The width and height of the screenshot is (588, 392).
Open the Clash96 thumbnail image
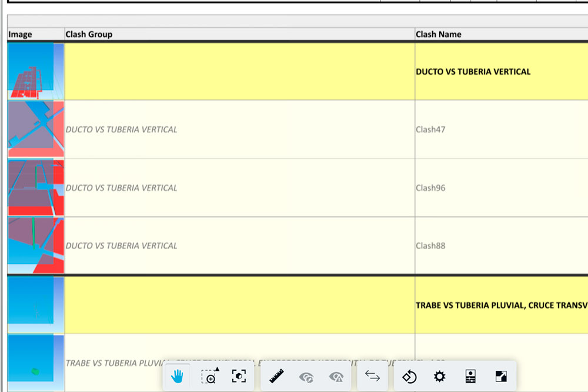[x=35, y=187]
